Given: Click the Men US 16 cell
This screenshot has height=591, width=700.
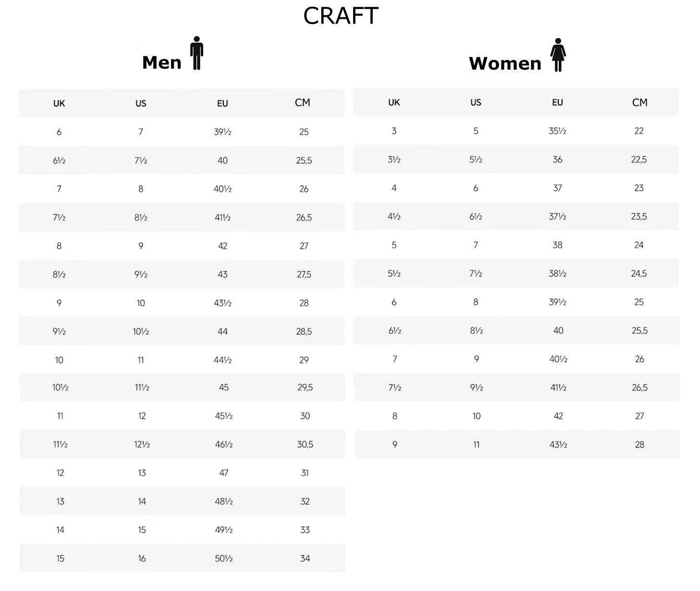Looking at the screenshot, I should click(x=142, y=558).
